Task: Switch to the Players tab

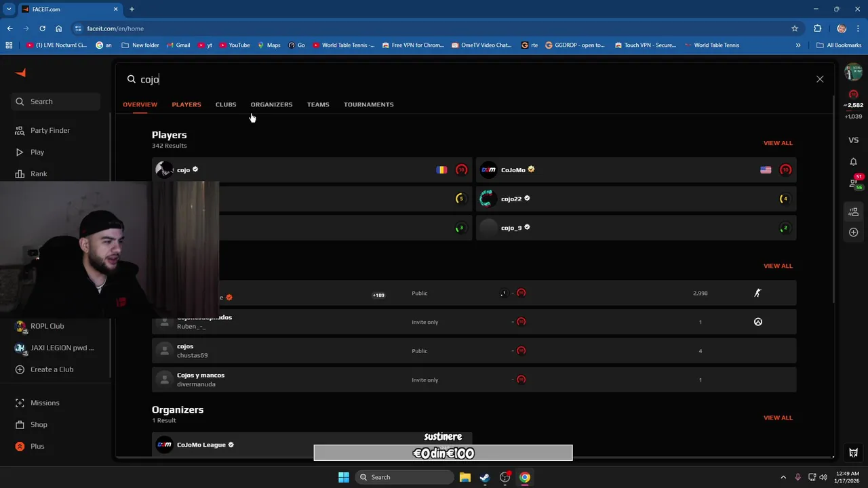Action: (x=186, y=104)
